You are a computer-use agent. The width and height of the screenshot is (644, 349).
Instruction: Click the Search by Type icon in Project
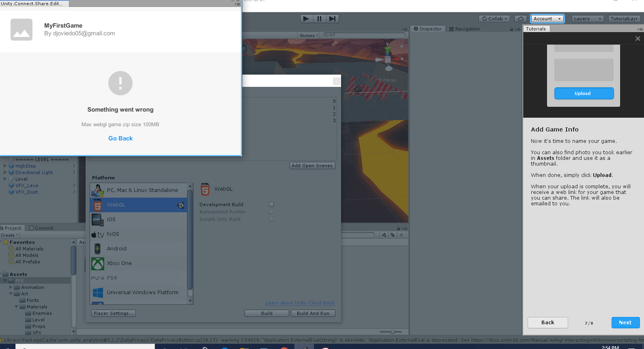(384, 235)
